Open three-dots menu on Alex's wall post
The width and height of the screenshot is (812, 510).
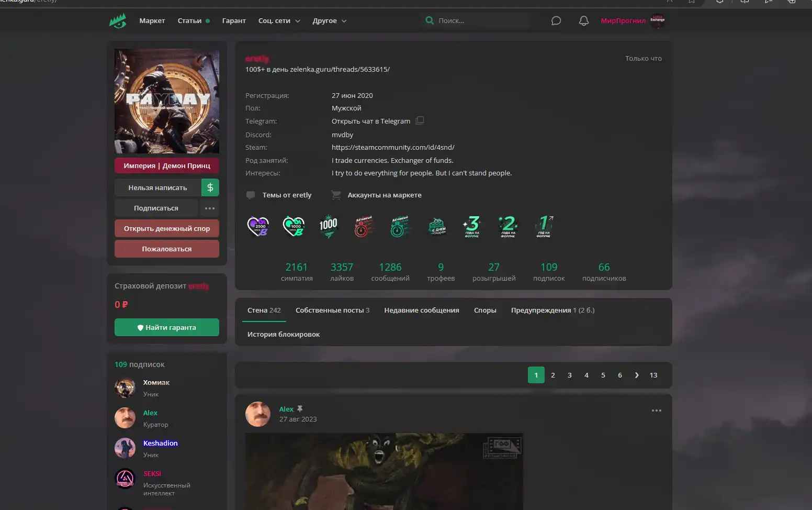[x=657, y=411]
